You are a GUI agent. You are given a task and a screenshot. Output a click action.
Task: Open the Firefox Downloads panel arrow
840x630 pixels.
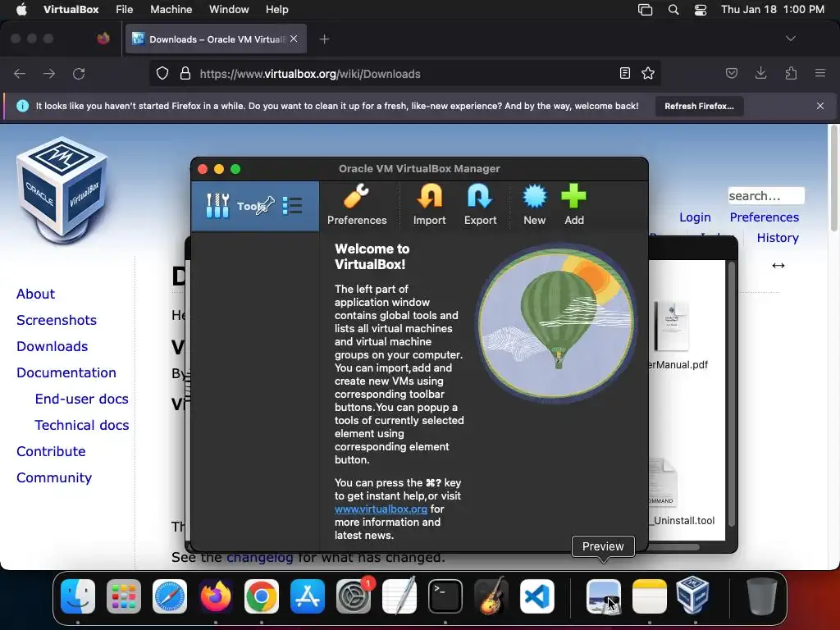[x=760, y=73]
